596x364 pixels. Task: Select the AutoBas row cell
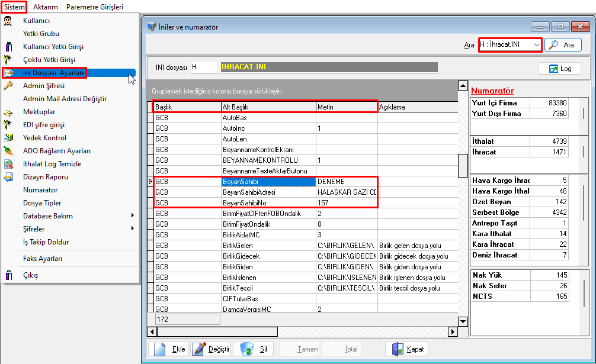(268, 118)
